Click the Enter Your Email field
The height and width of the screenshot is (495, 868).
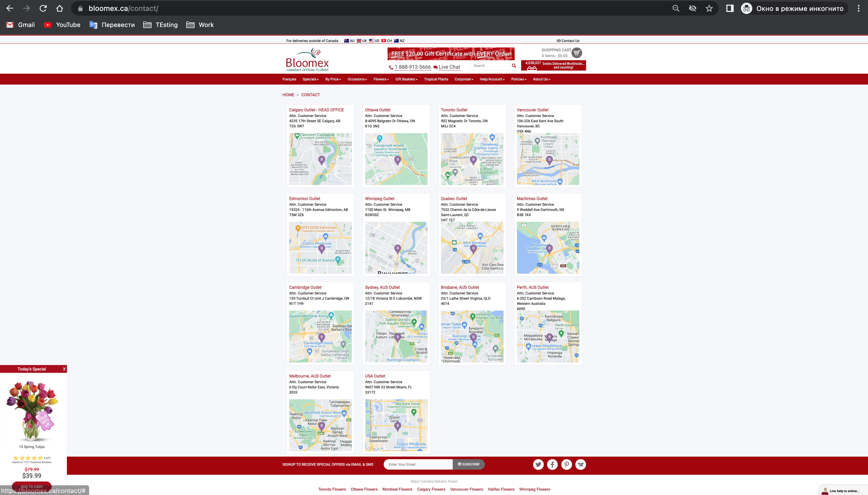[x=418, y=464]
